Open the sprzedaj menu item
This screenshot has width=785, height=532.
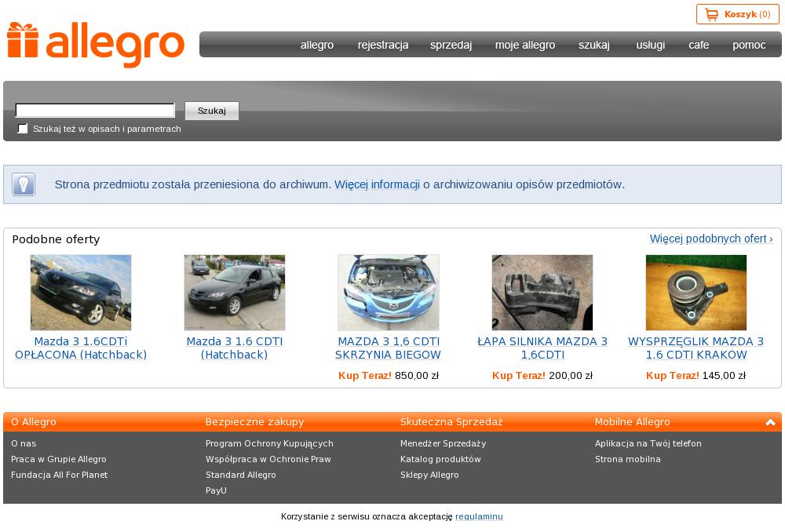pos(451,45)
